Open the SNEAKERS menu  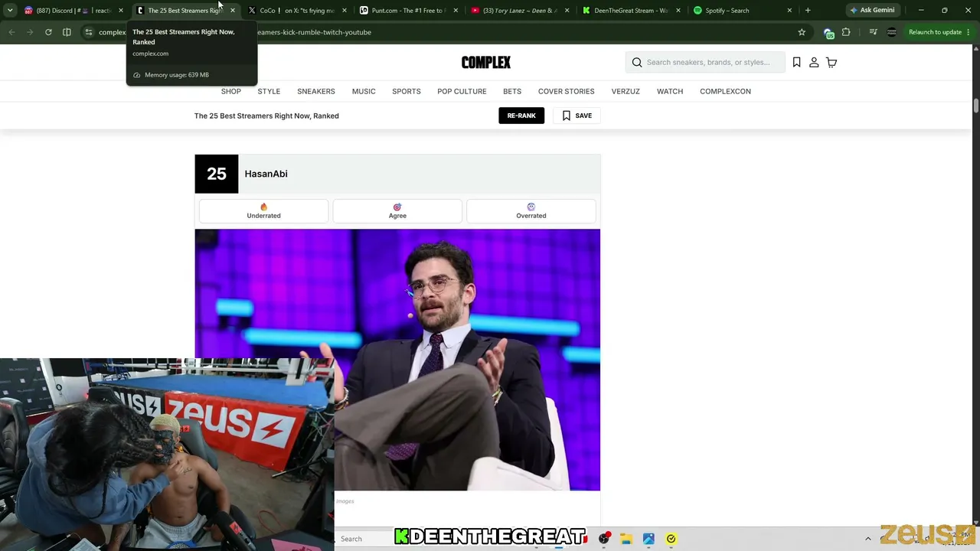(x=316, y=91)
